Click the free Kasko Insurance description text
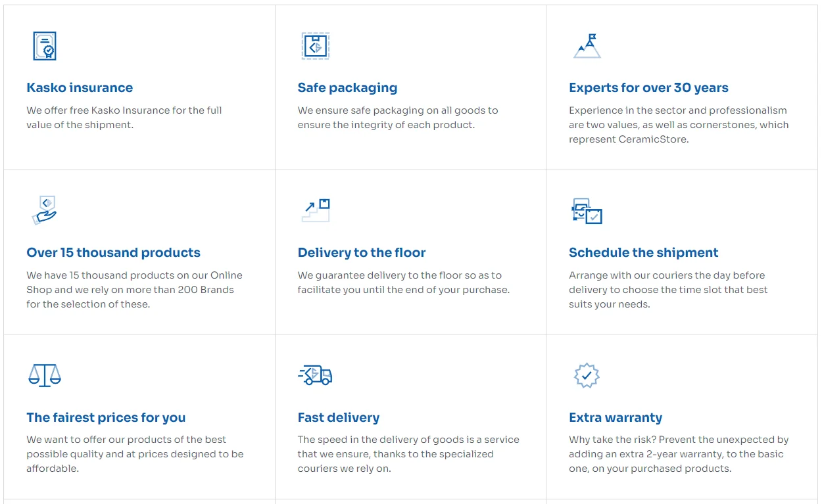The image size is (822, 504). point(124,118)
